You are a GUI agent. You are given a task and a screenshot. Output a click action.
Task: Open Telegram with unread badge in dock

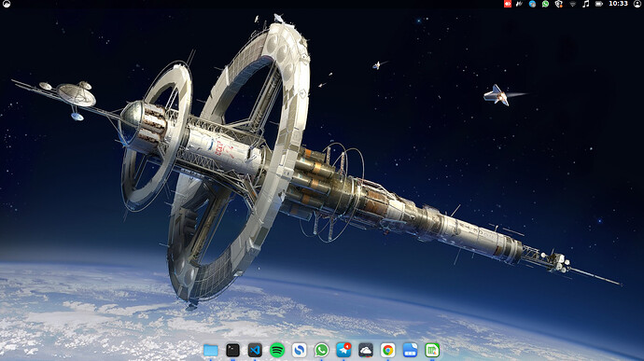(343, 350)
